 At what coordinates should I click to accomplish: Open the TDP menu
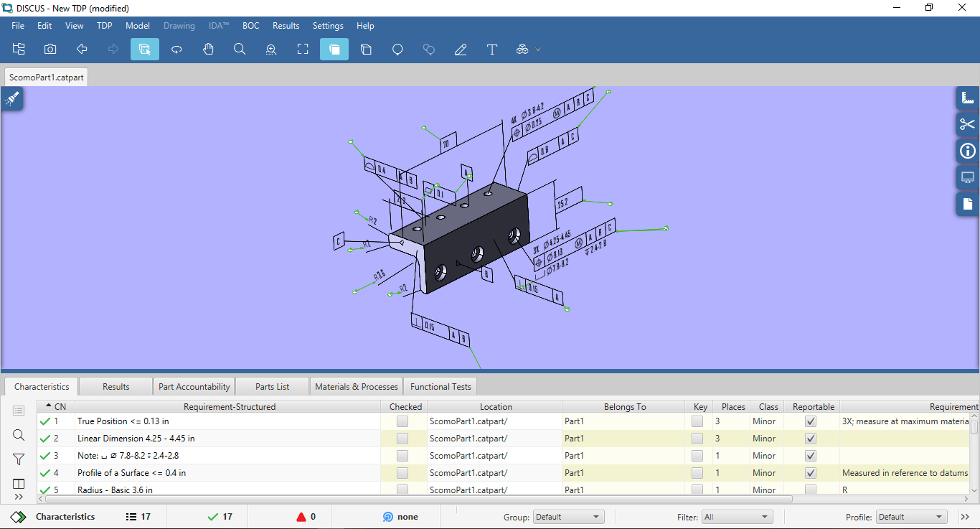click(104, 25)
